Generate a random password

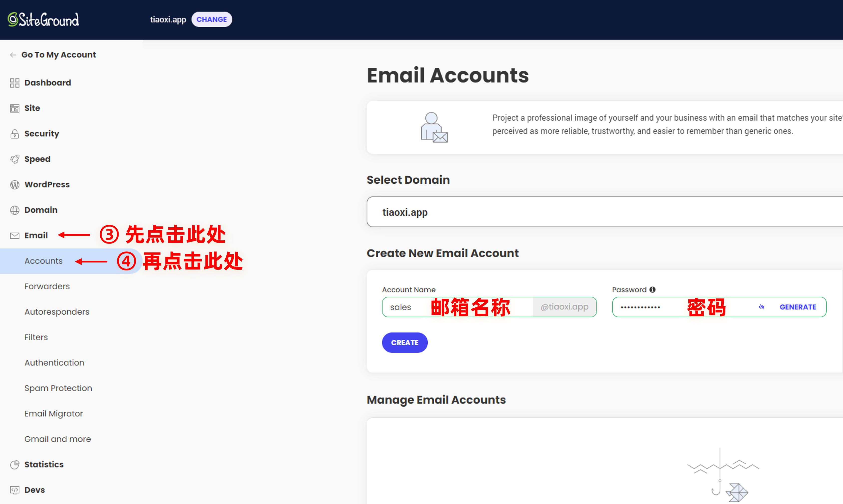pos(798,307)
